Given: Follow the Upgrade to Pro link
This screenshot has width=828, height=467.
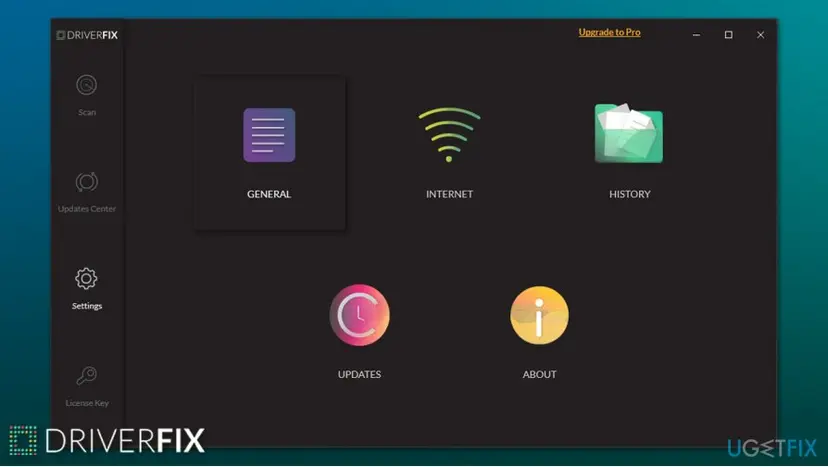Looking at the screenshot, I should (x=609, y=32).
